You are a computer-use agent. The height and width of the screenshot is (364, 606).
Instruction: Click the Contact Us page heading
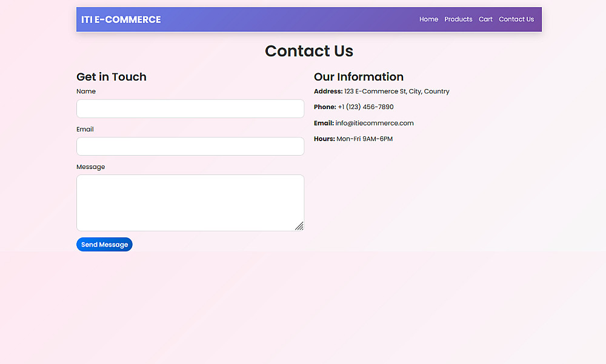pos(309,51)
